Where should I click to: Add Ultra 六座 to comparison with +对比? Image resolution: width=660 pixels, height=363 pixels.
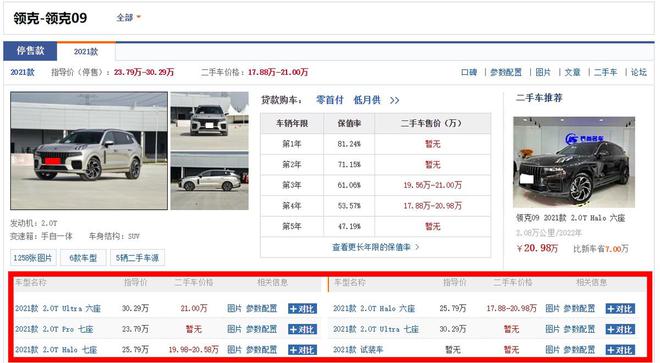pos(302,309)
